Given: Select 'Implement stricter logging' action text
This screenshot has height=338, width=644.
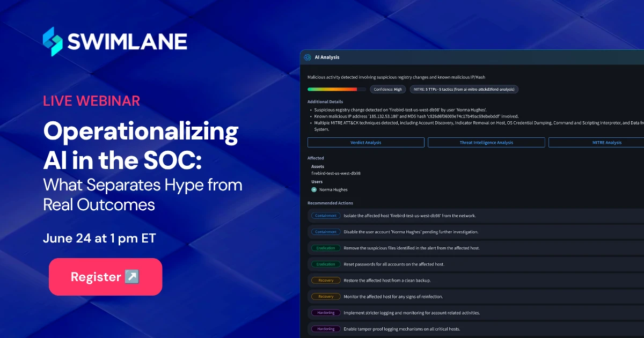Looking at the screenshot, I should point(412,312).
